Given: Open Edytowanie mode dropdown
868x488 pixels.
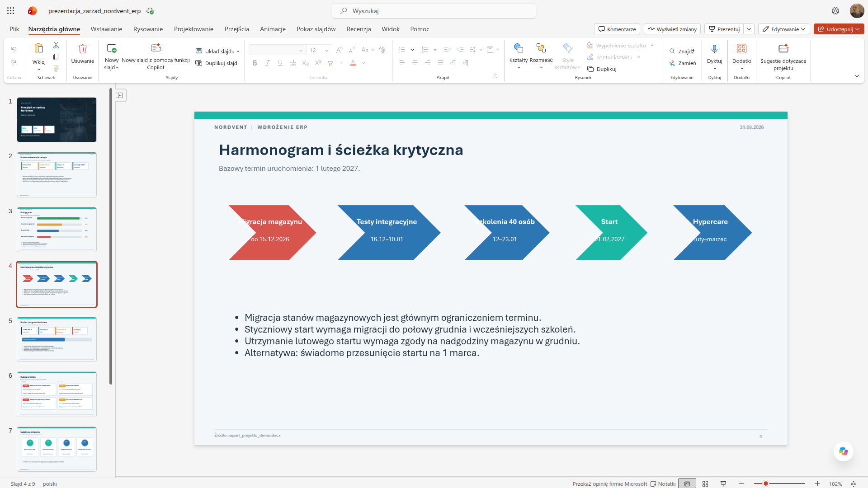Looking at the screenshot, I should tap(784, 29).
